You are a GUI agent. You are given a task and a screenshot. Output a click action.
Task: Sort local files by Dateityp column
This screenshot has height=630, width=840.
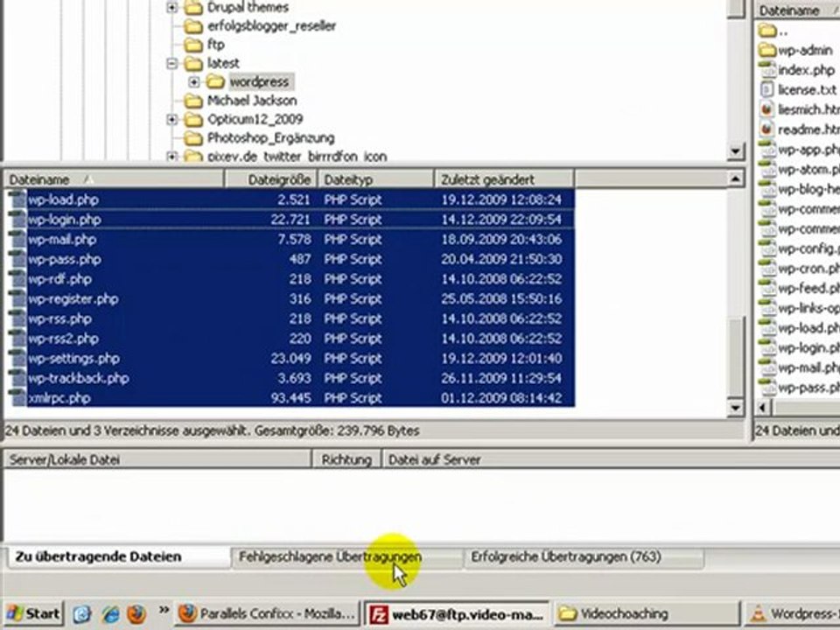tap(376, 179)
